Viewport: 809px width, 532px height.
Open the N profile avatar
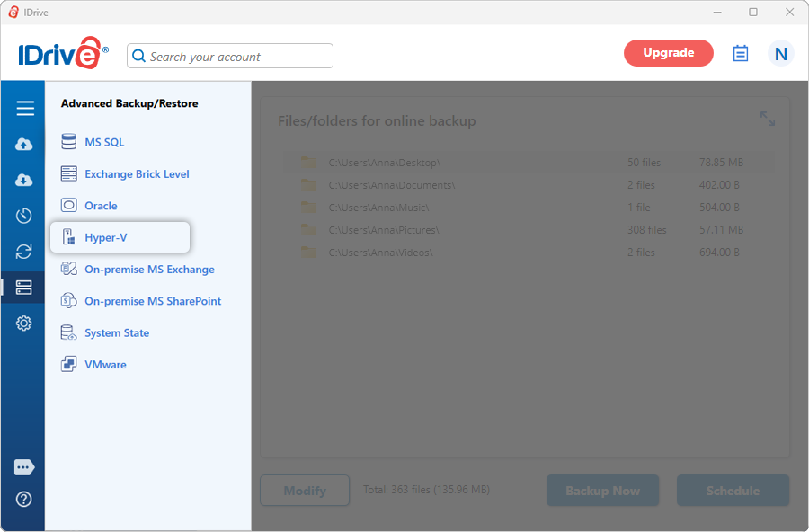tap(780, 54)
